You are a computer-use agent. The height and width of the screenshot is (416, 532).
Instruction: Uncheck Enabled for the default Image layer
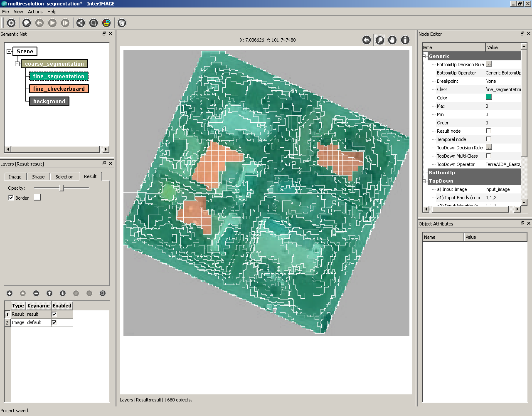pyautogui.click(x=53, y=322)
